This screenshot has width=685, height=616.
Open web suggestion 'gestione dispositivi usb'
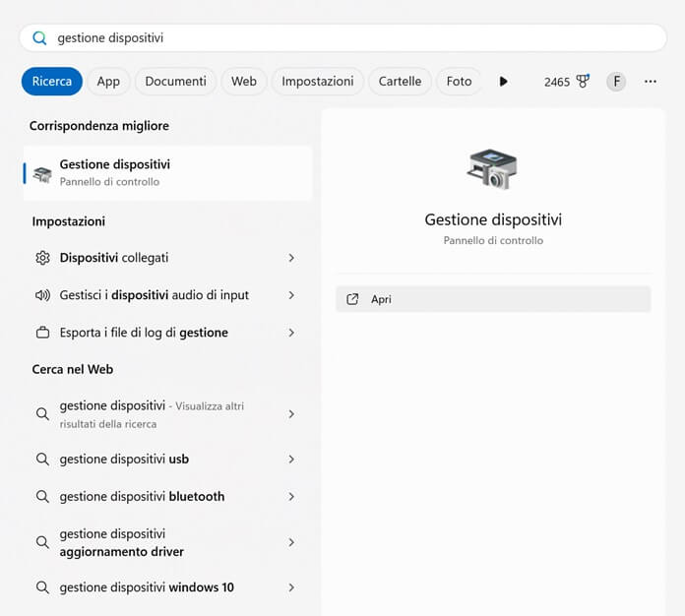coord(165,460)
